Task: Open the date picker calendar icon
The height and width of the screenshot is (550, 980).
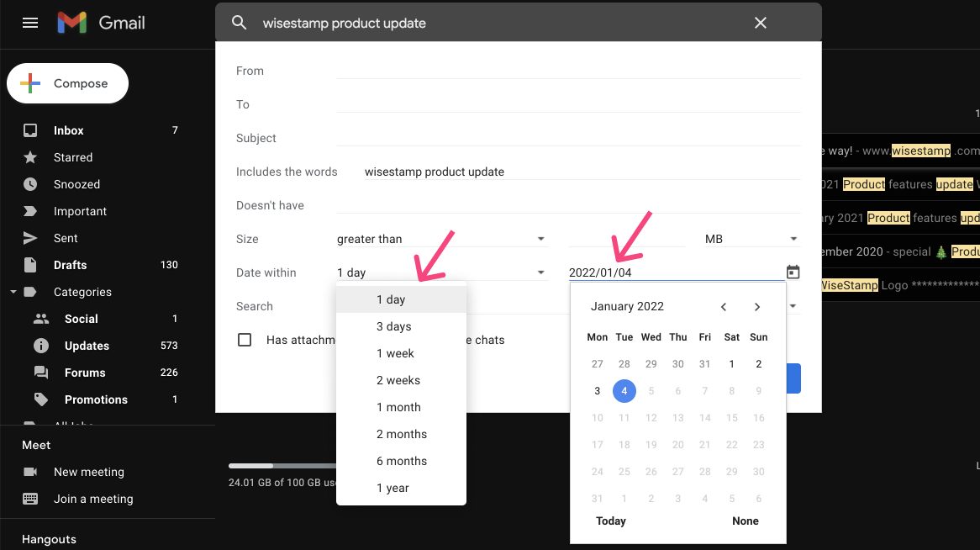Action: tap(791, 271)
